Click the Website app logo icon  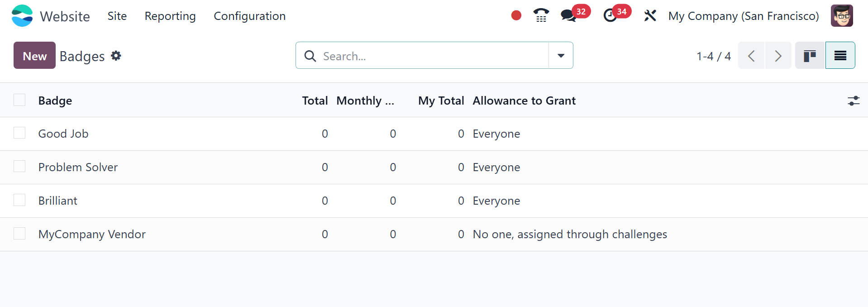(22, 16)
